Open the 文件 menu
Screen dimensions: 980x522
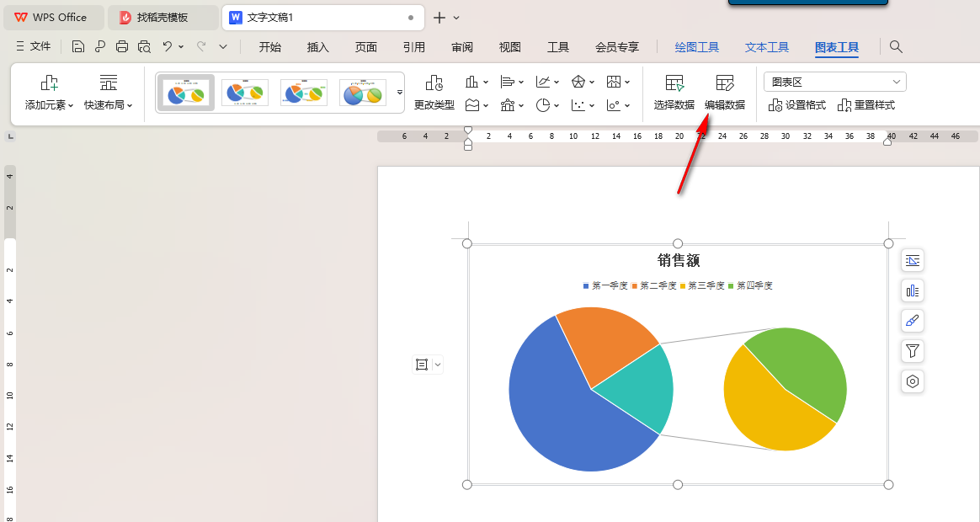coord(33,46)
